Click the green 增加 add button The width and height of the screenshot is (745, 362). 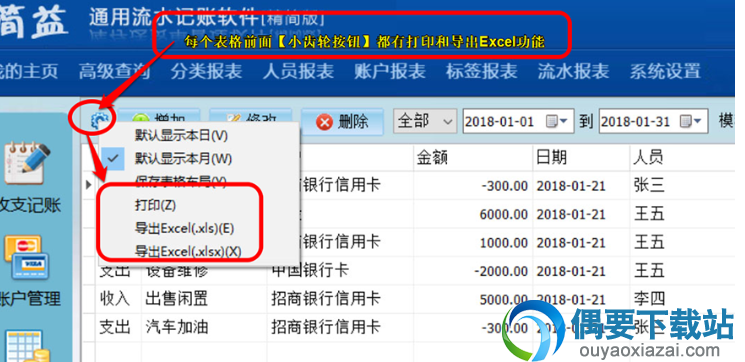click(159, 115)
